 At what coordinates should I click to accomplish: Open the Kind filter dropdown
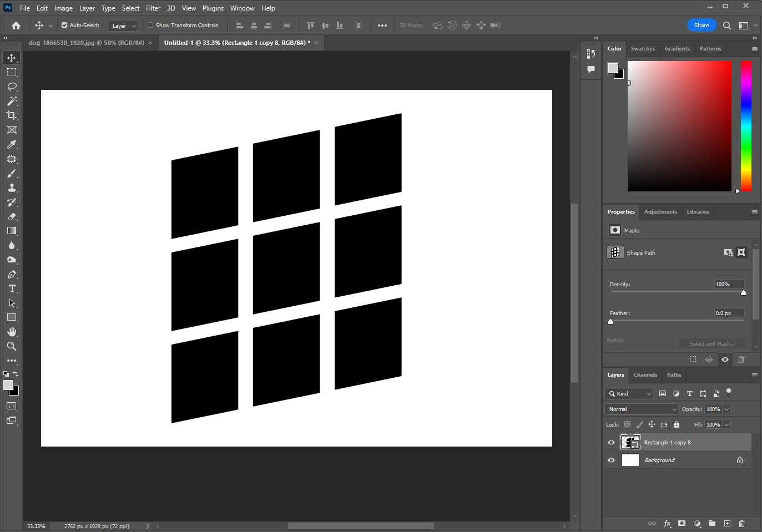(x=629, y=394)
